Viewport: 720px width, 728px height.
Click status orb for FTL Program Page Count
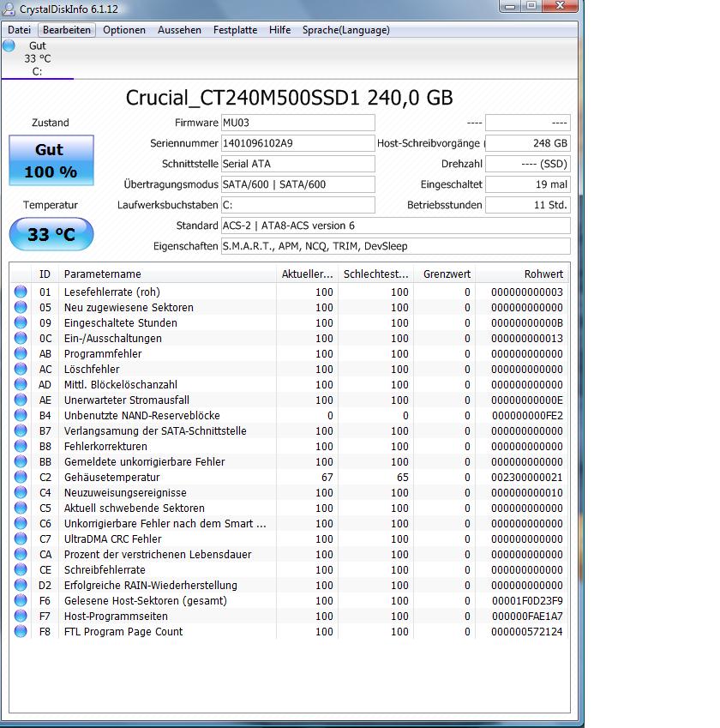21,631
